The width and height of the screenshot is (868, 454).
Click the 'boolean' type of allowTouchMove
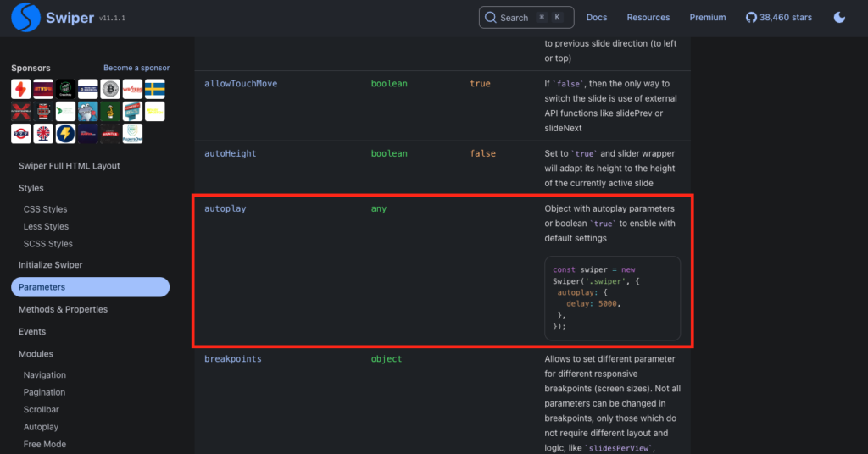click(x=389, y=84)
